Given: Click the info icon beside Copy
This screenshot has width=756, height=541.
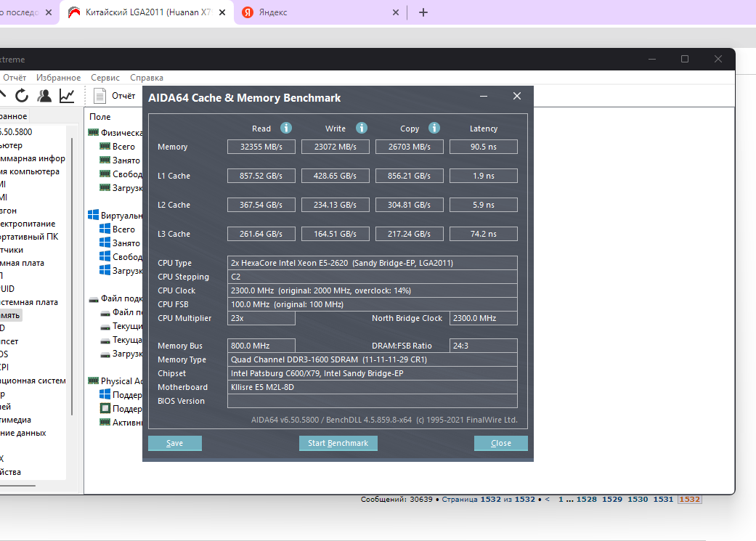Looking at the screenshot, I should tap(434, 128).
